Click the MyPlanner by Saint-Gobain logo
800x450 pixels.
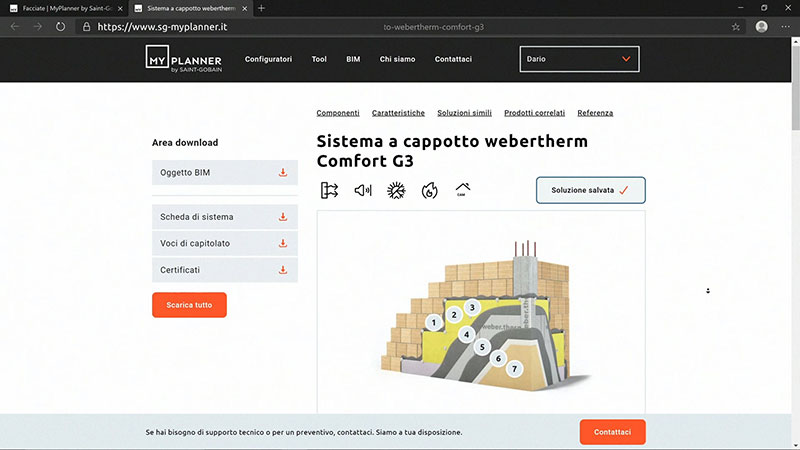[183, 60]
